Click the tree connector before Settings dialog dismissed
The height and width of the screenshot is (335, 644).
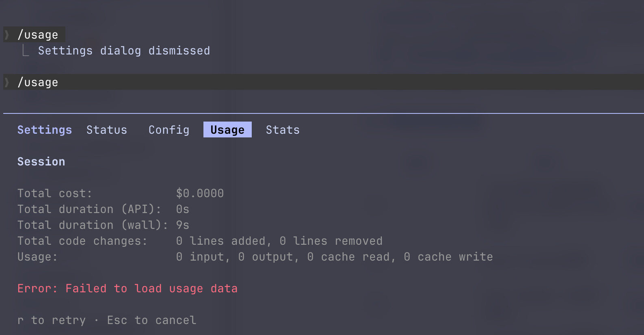point(26,50)
